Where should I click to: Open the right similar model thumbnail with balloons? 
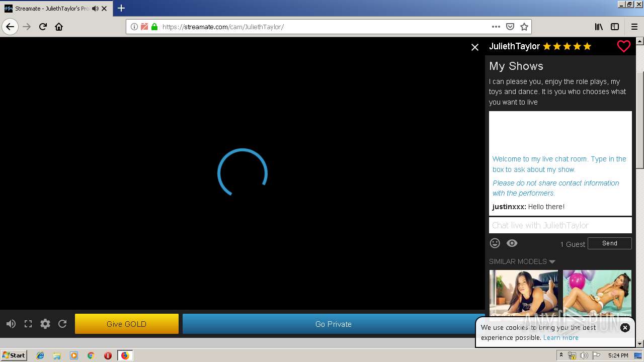597,294
